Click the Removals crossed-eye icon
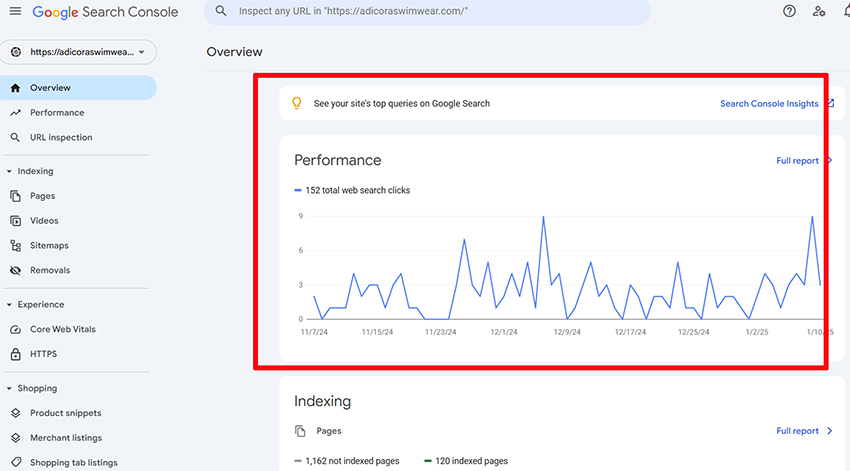The height and width of the screenshot is (471, 850). click(15, 270)
